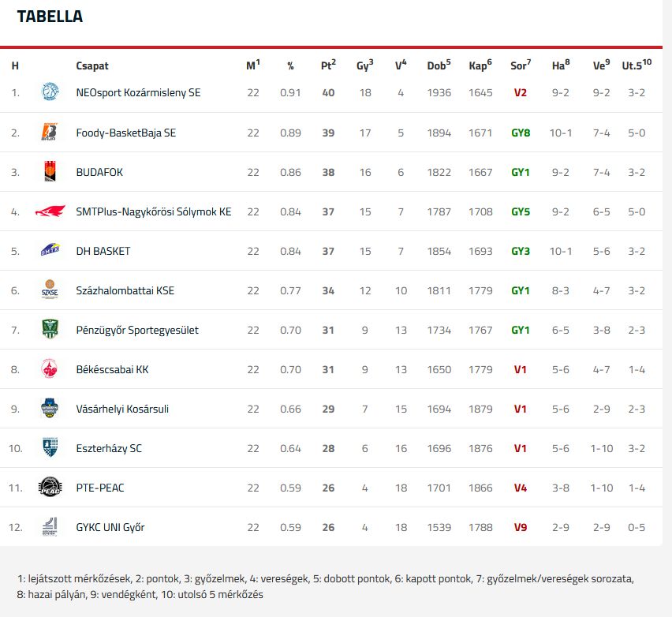Click the SMTPlus-Nagykőrösi Sólymok red falcon logo
672x617 pixels.
(50, 211)
